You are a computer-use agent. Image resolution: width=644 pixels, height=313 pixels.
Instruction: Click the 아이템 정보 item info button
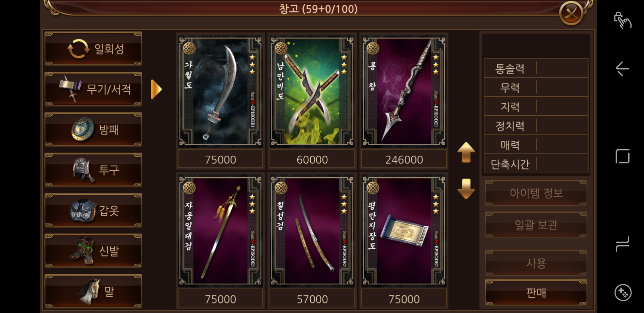click(x=536, y=193)
